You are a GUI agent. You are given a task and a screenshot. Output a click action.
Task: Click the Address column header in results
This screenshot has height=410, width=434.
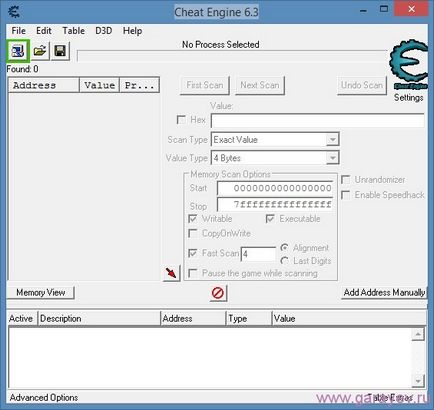click(x=44, y=85)
